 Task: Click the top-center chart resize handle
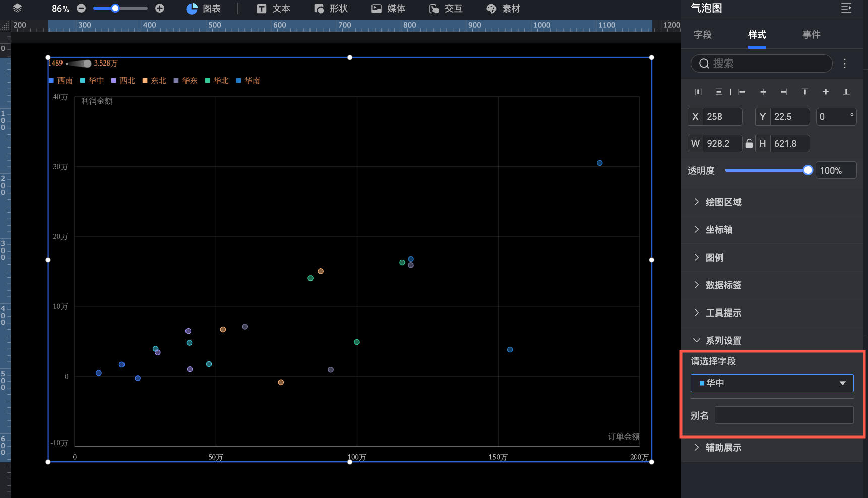pyautogui.click(x=350, y=57)
